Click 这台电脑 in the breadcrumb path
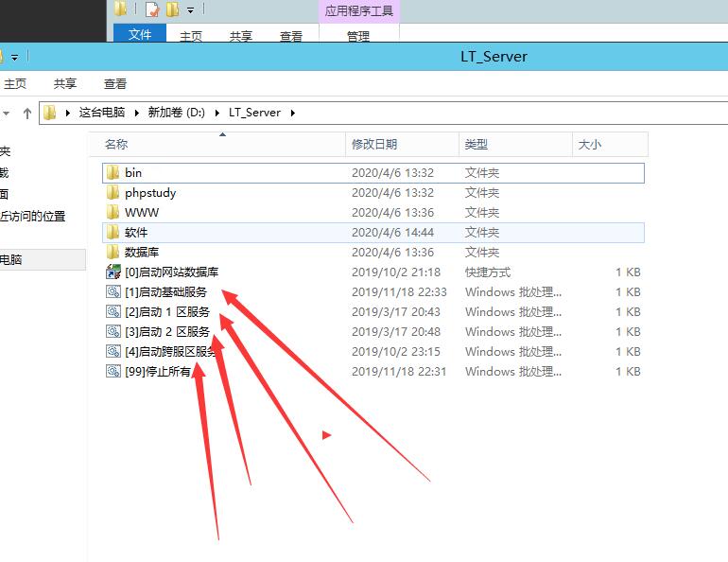This screenshot has height=562, width=728. tap(102, 113)
